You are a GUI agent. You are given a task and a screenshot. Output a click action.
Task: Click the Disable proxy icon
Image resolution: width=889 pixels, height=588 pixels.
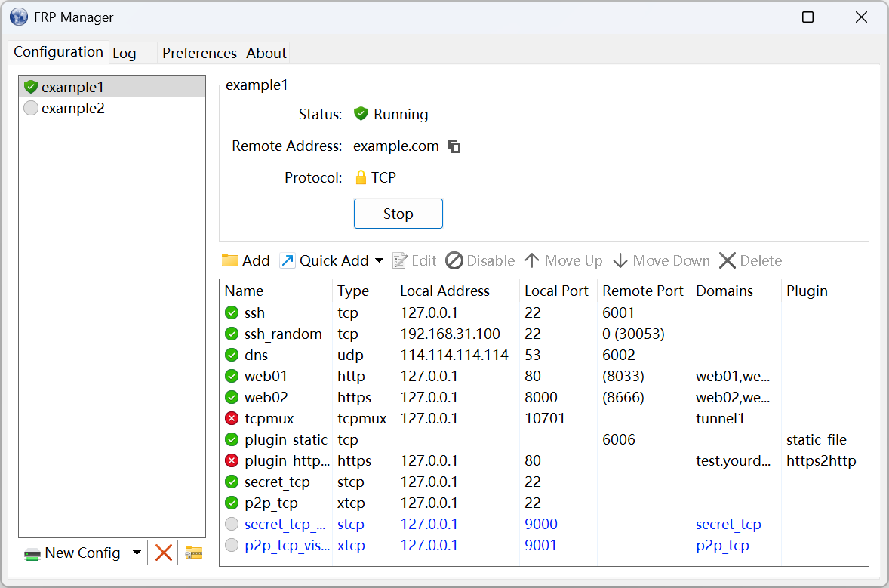[454, 260]
